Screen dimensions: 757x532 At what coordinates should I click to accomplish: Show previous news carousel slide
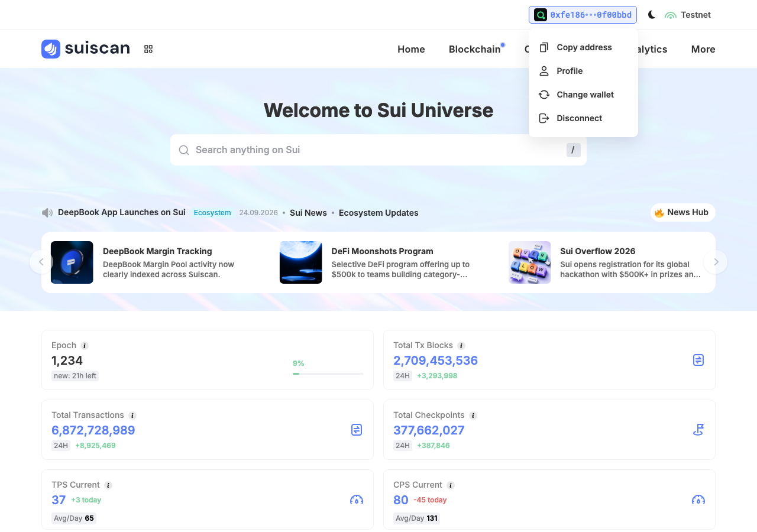tap(41, 262)
